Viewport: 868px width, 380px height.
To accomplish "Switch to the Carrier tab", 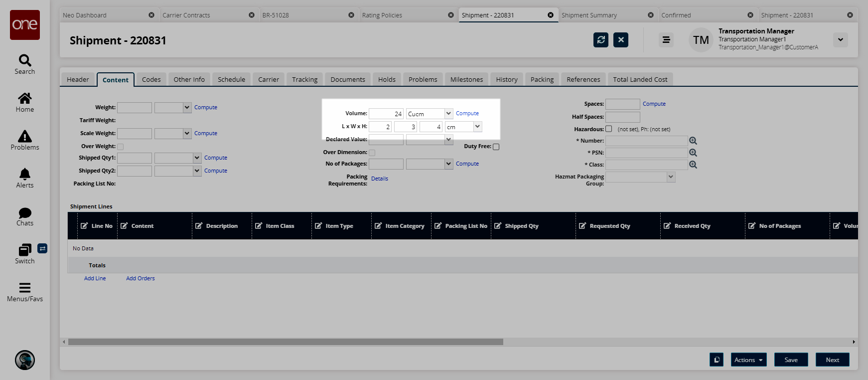I will click(x=269, y=79).
